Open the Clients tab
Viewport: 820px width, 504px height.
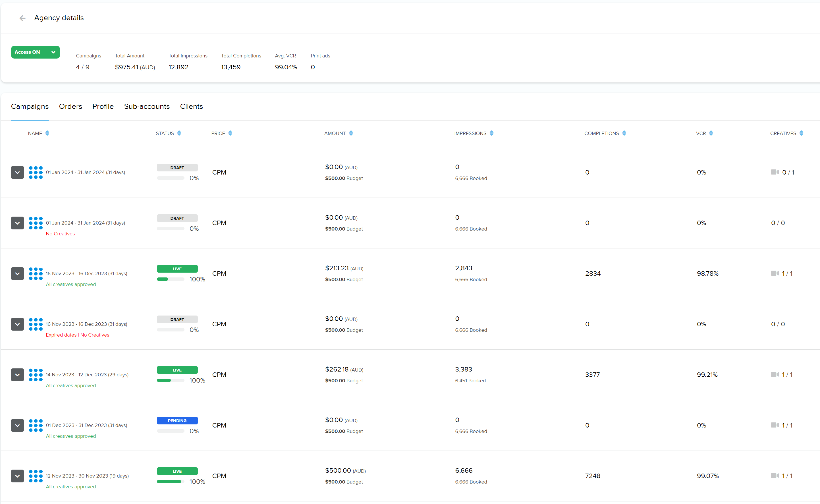191,106
